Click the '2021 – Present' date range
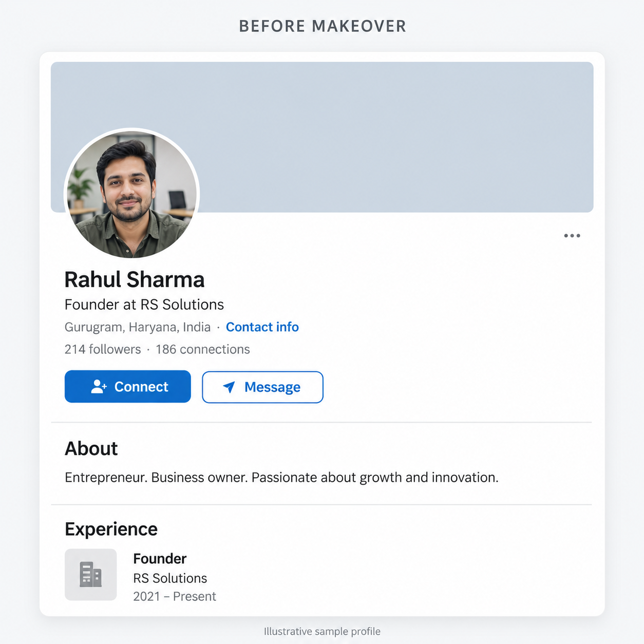This screenshot has width=644, height=644. 175,596
